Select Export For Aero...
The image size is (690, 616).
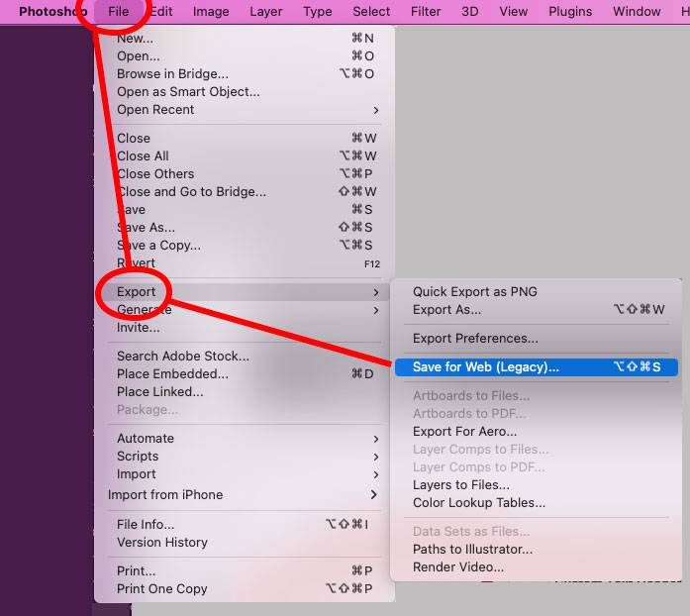click(x=537, y=432)
